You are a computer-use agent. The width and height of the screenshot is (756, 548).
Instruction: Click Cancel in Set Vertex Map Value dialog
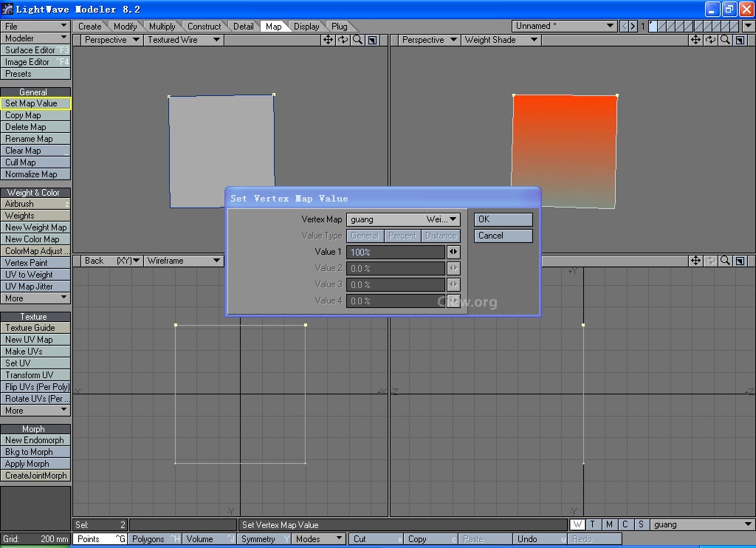(504, 236)
